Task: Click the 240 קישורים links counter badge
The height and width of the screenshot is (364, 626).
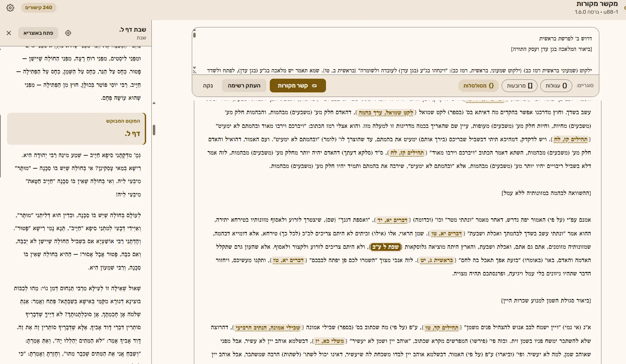Action: coord(39,7)
